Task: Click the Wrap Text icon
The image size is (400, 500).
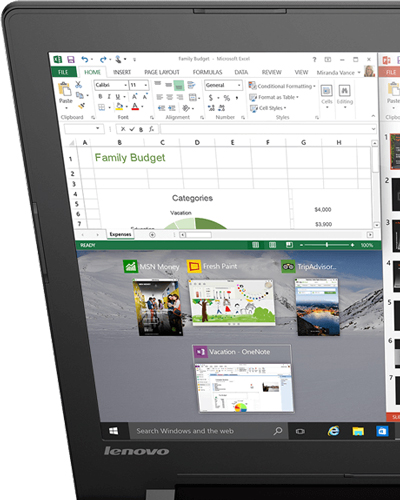Action: 191,85
